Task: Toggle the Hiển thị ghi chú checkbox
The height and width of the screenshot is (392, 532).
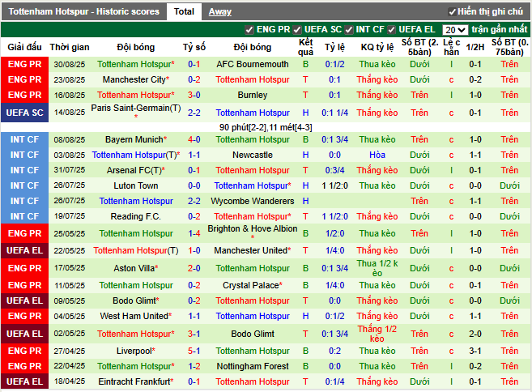Action: tap(452, 12)
